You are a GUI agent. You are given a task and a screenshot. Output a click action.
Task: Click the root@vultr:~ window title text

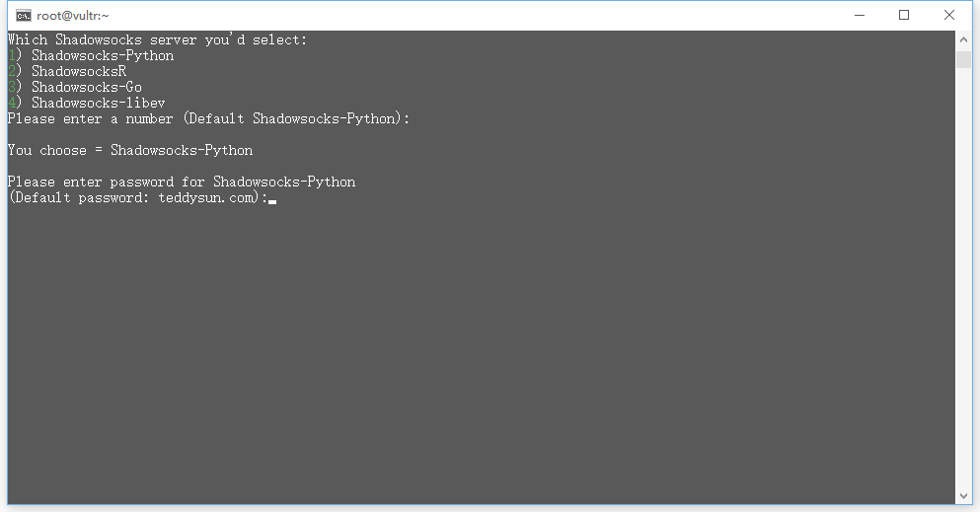tap(73, 15)
